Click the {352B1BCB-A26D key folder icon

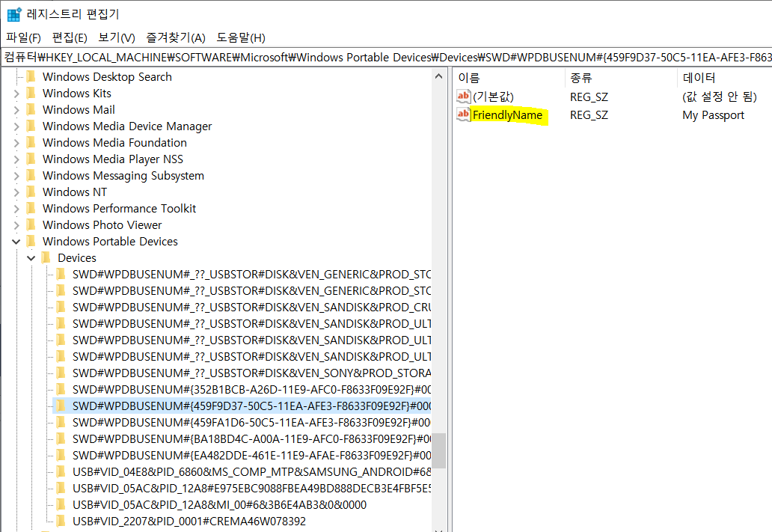61,389
